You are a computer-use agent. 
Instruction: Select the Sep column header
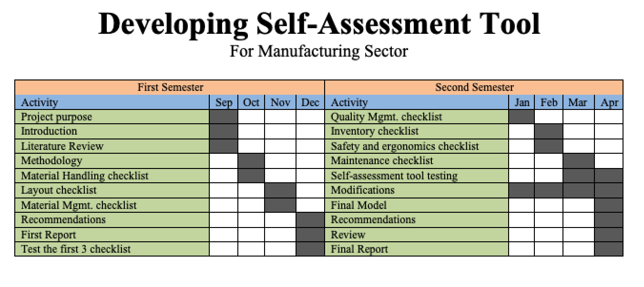[x=224, y=102]
